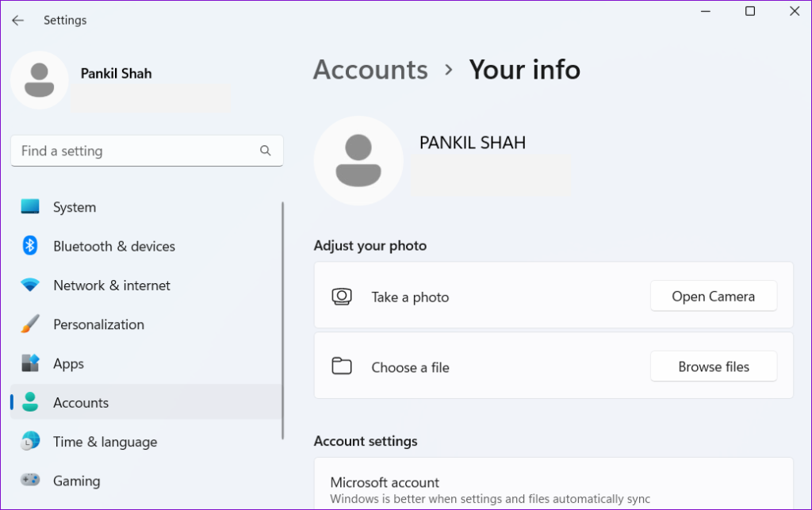Click the folder icon beside Choose a file
The image size is (812, 510).
[x=342, y=366]
